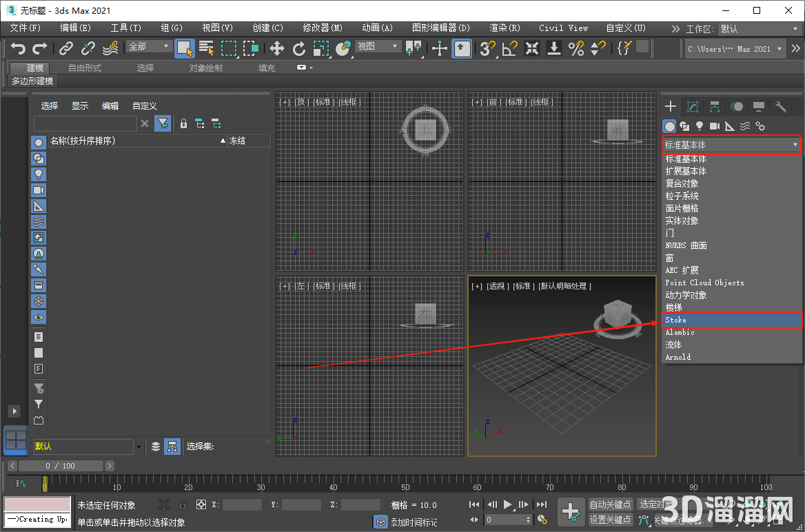Open the Utilities wrench panel tab

[x=781, y=106]
